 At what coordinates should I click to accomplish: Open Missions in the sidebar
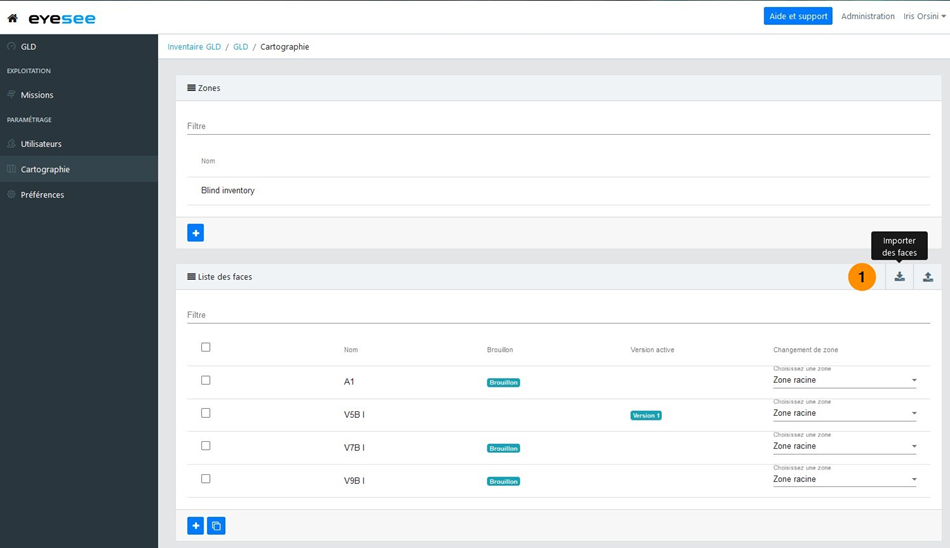click(37, 95)
